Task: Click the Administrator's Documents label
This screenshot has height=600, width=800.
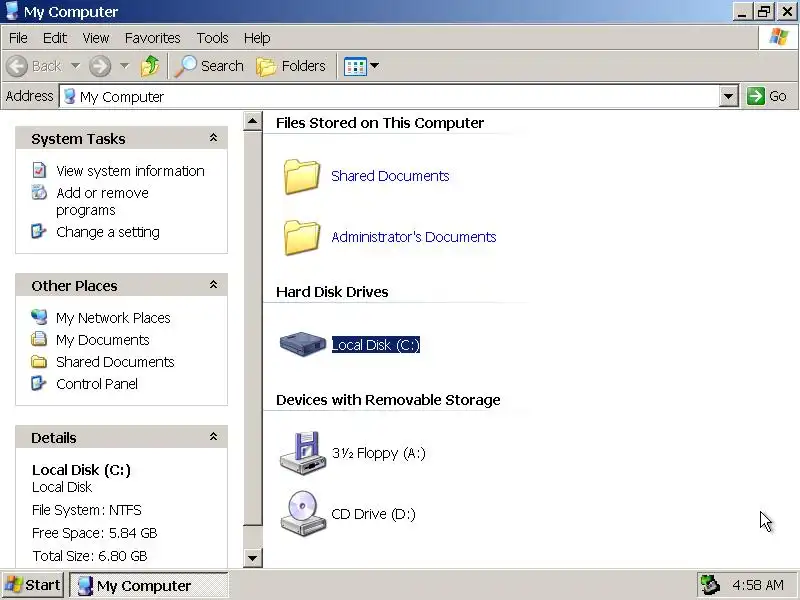Action: tap(414, 237)
